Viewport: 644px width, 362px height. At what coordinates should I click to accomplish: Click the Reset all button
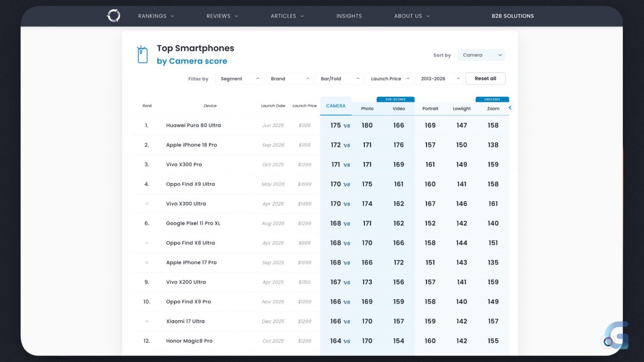coord(486,79)
